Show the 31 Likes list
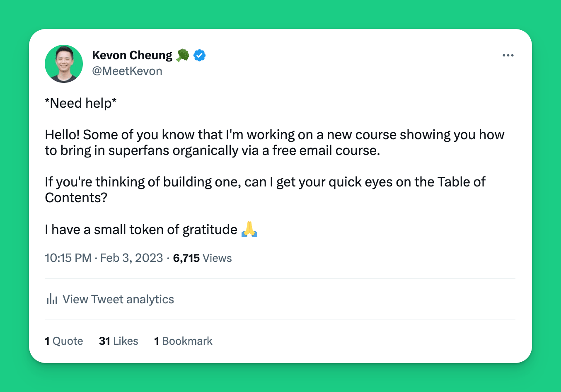Image resolution: width=561 pixels, height=392 pixels. [118, 341]
